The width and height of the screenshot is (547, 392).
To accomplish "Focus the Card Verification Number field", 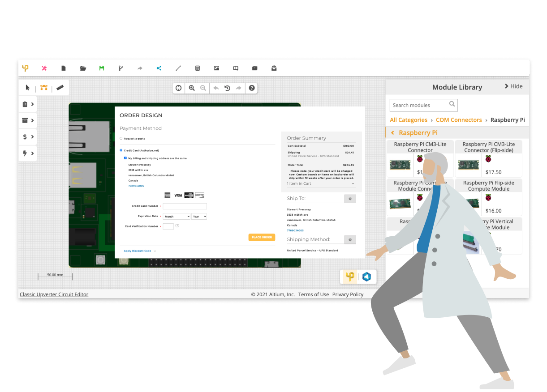I will [x=168, y=226].
